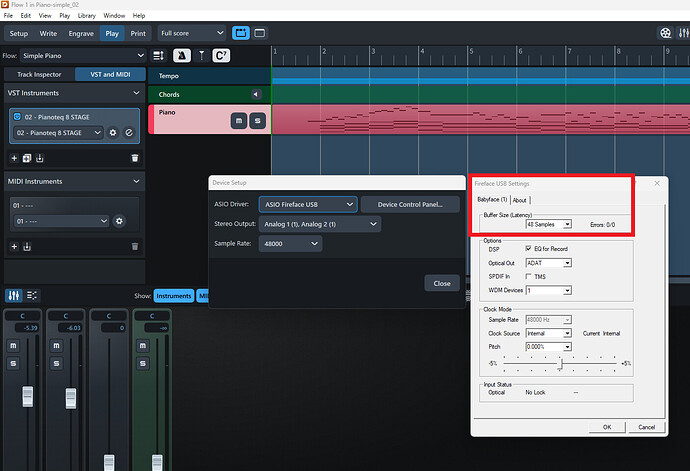
Task: Add a new MIDI instrument with plus icon
Action: (x=14, y=247)
